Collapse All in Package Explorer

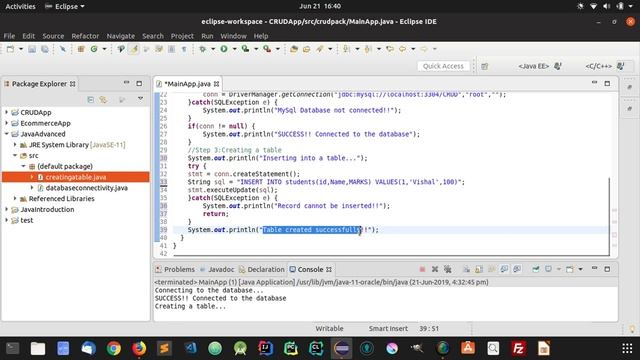pyautogui.click(x=91, y=100)
